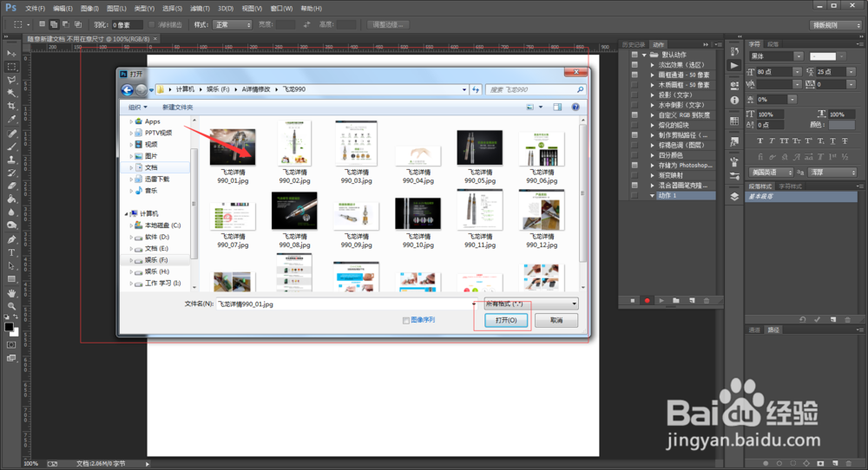Open the 图层(L) menu
868x470 pixels.
[x=116, y=9]
